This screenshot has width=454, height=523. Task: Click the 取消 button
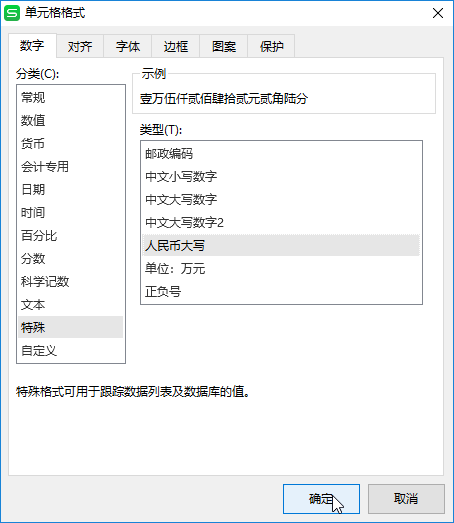[406, 499]
